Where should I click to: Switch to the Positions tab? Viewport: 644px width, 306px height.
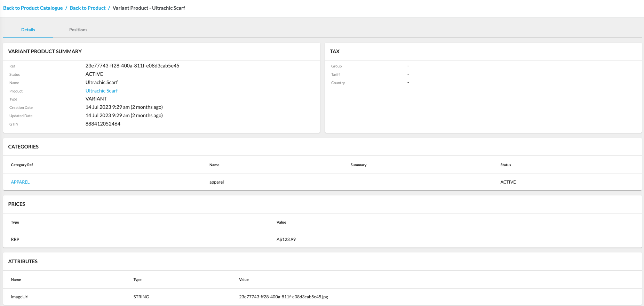(x=78, y=30)
